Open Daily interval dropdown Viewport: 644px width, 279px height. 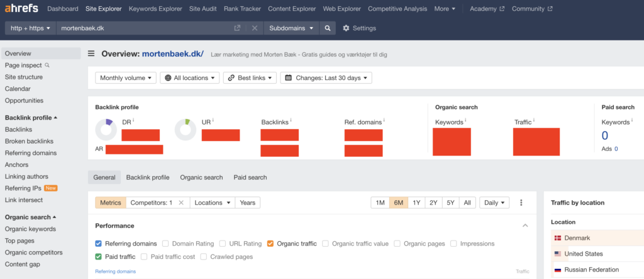pyautogui.click(x=494, y=202)
